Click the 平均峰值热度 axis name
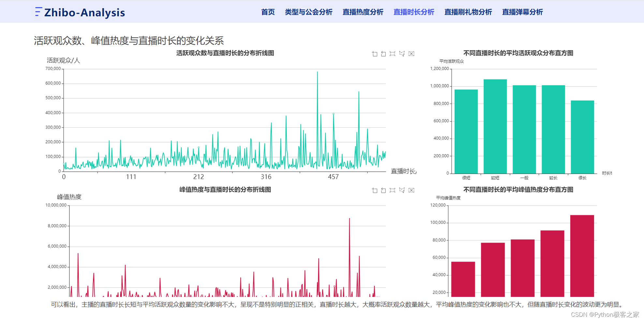644x321 pixels. click(448, 198)
